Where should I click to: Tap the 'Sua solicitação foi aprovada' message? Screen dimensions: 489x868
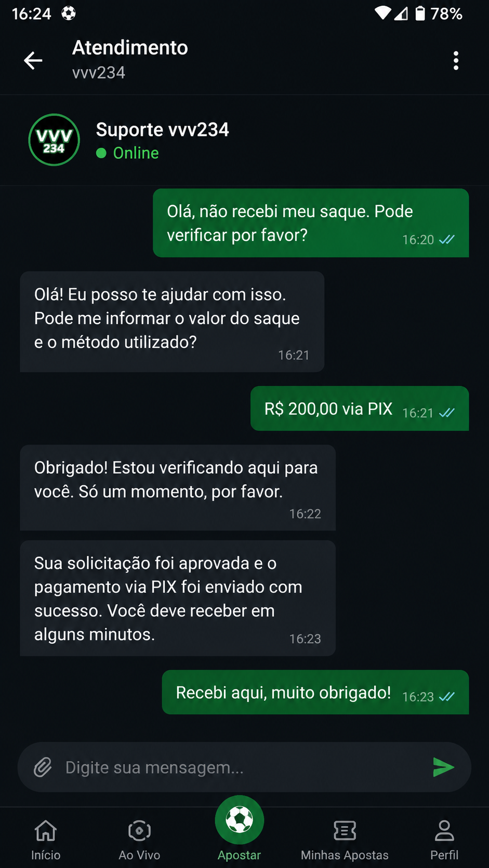tap(178, 599)
